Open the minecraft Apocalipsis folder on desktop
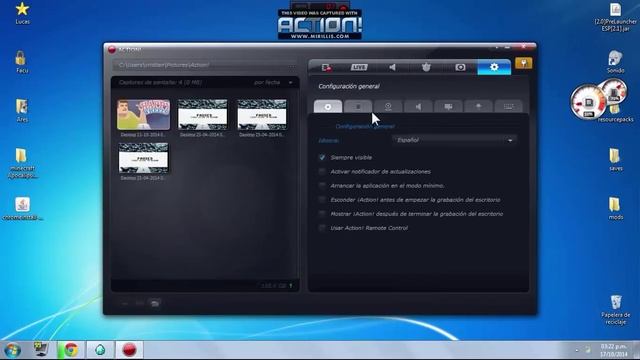 (22, 162)
